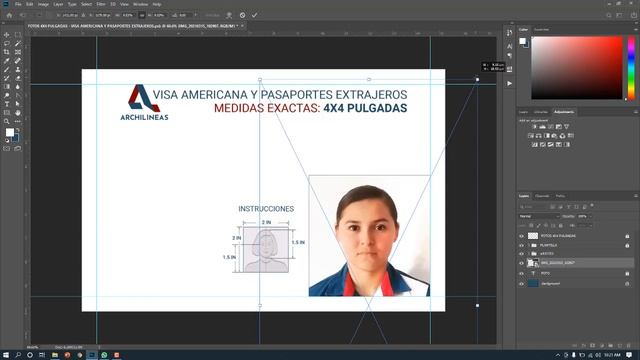
Task: Select the Horizontal Type tool
Action: pyautogui.click(x=7, y=104)
